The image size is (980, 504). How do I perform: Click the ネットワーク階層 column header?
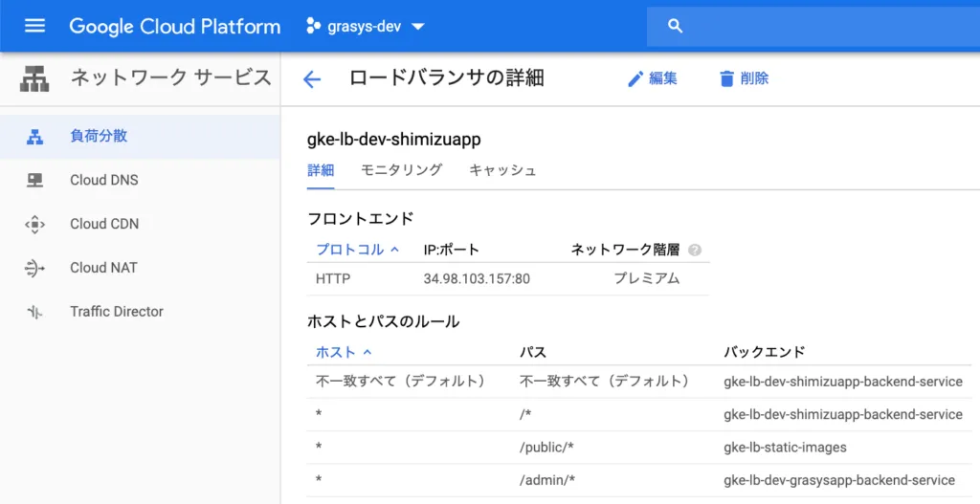(x=625, y=250)
